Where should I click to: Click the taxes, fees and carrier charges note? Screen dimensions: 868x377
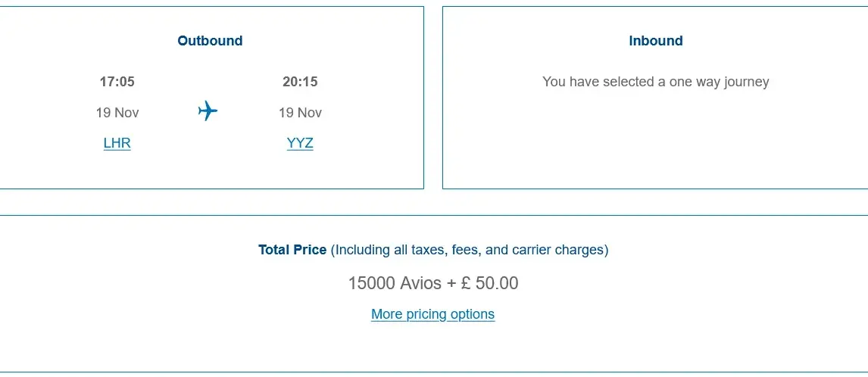pos(470,250)
